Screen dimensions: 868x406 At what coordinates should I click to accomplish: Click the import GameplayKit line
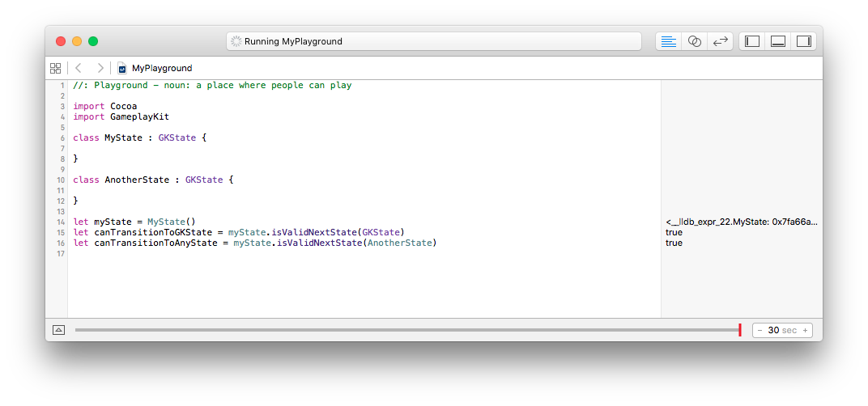click(x=121, y=116)
